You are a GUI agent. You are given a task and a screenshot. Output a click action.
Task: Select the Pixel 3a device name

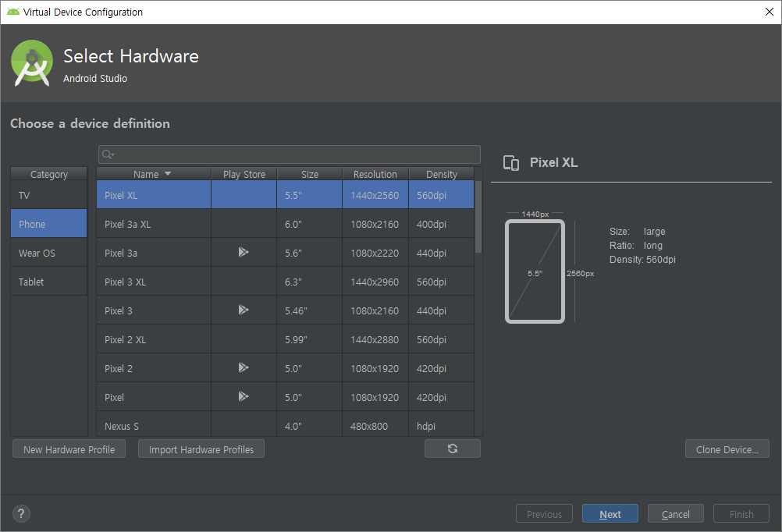tap(121, 253)
